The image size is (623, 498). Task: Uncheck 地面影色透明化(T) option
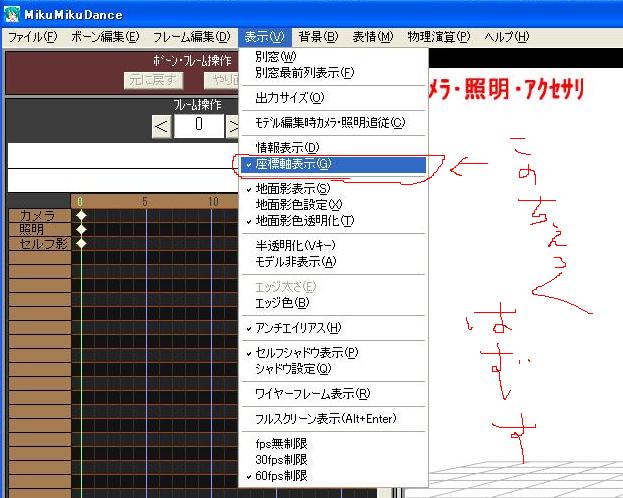pyautogui.click(x=334, y=221)
